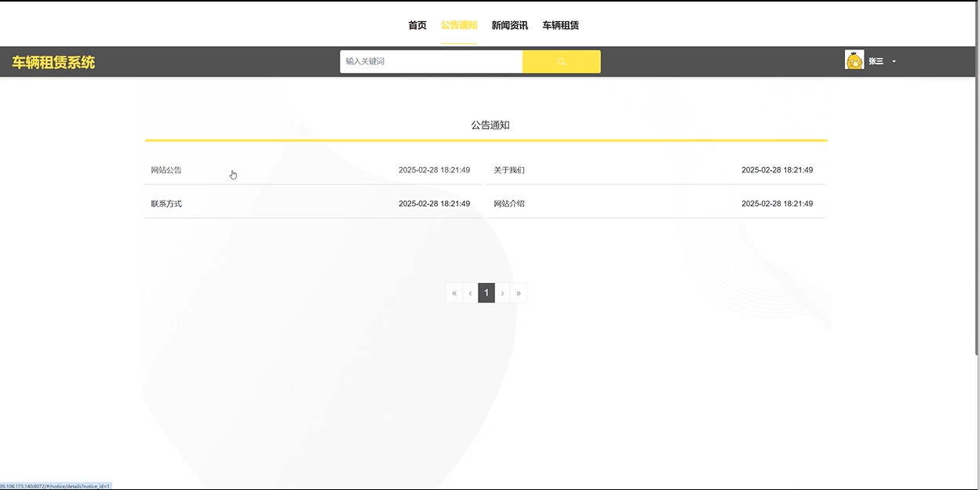Focus the 输入关键词 search field
This screenshot has height=490, width=980.
[432, 62]
